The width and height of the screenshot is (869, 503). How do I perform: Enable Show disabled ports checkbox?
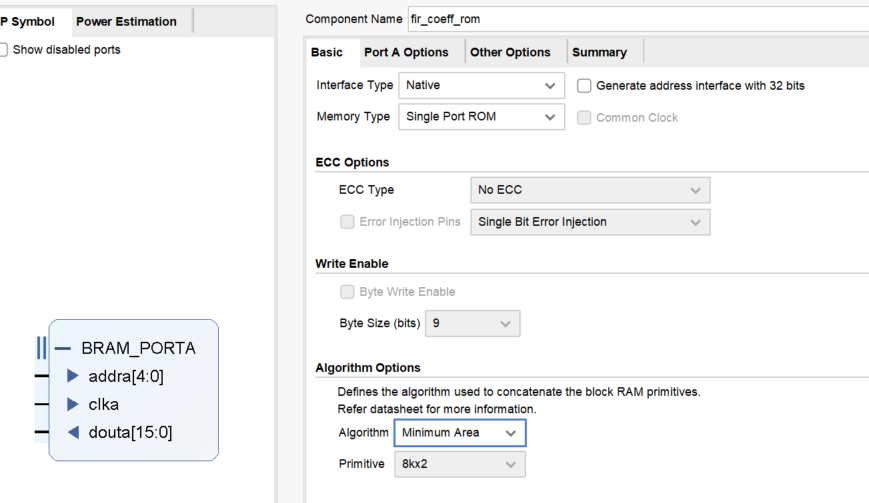3,50
